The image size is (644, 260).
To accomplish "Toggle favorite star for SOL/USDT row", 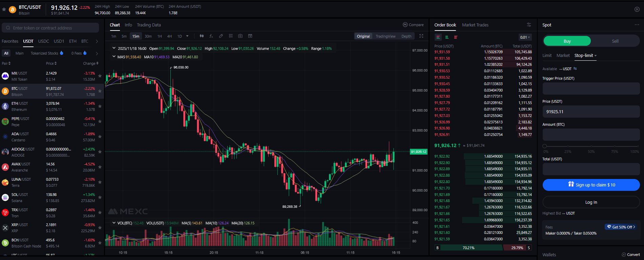I will click(x=100, y=197).
